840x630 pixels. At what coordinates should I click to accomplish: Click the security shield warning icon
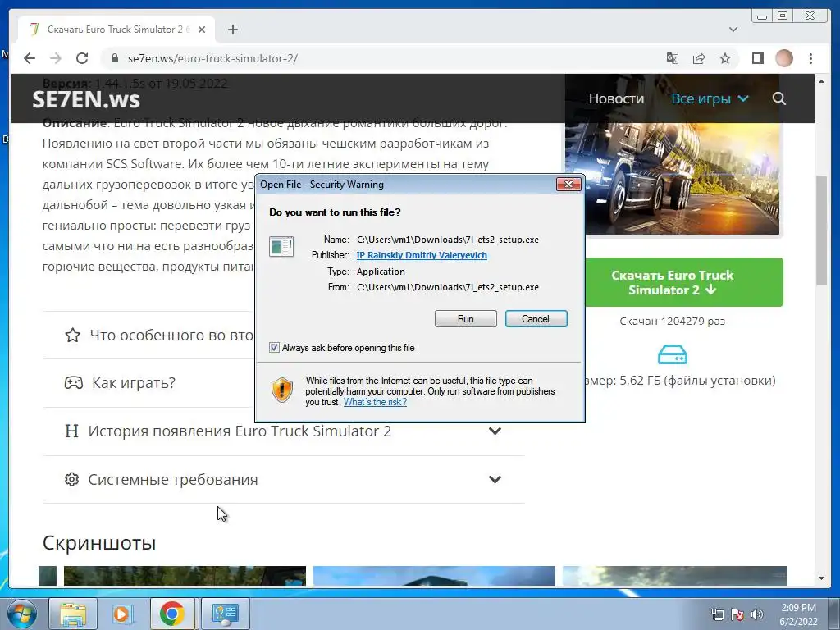pyautogui.click(x=282, y=390)
